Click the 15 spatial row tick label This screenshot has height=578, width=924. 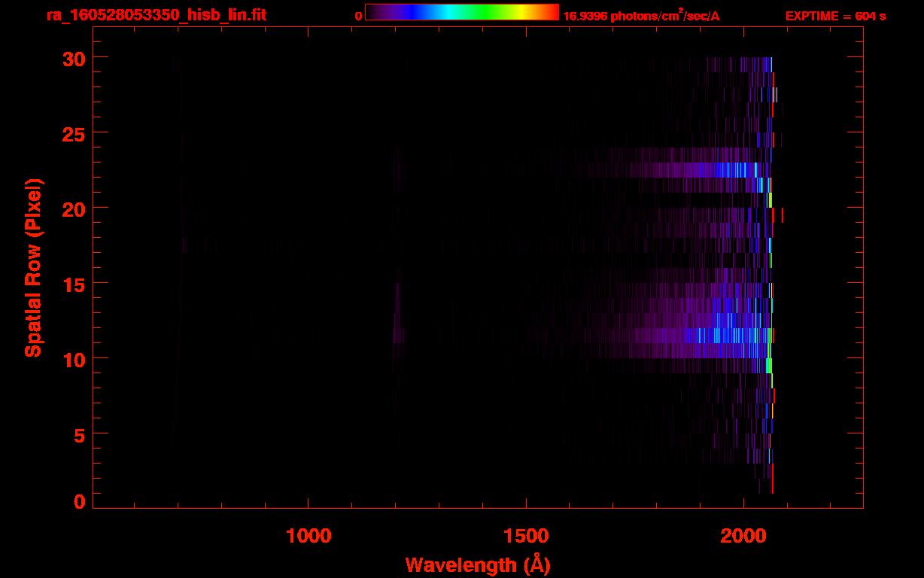pyautogui.click(x=73, y=284)
